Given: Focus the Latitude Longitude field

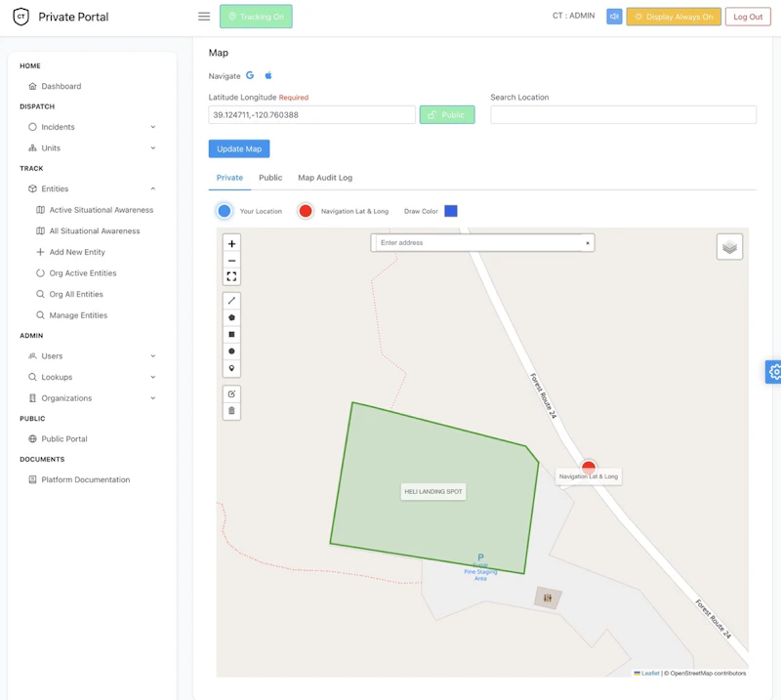Looking at the screenshot, I should click(x=311, y=114).
